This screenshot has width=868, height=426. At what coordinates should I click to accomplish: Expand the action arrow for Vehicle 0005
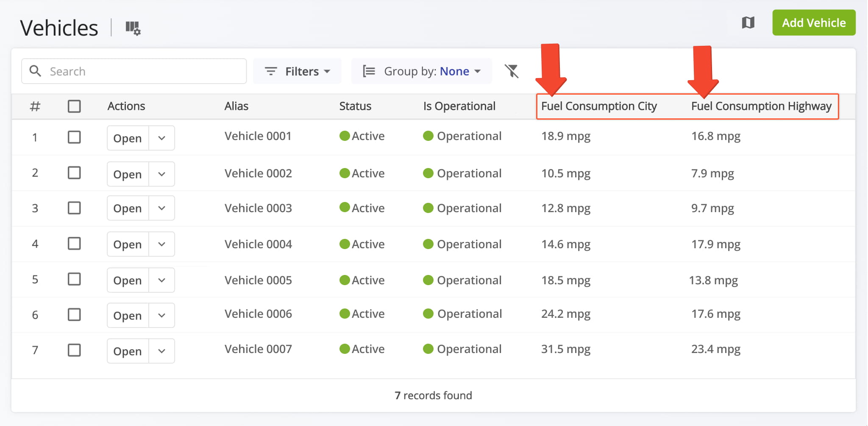161,280
